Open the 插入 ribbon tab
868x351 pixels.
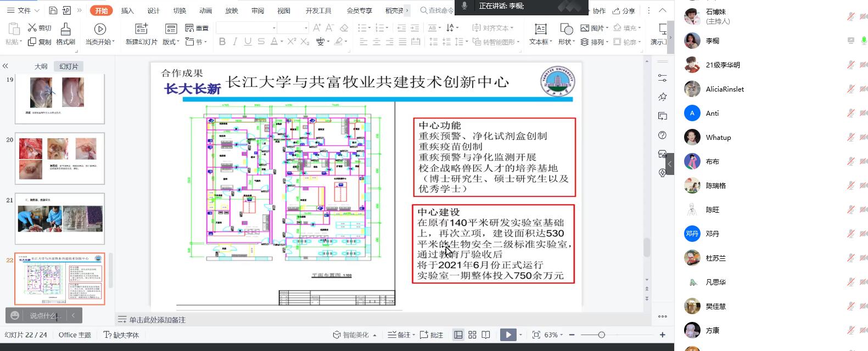pyautogui.click(x=127, y=10)
